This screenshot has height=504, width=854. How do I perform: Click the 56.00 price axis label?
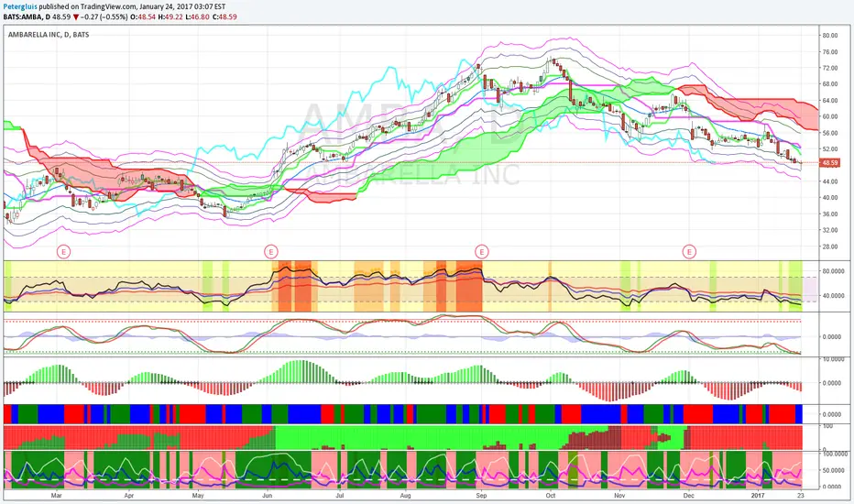point(830,133)
